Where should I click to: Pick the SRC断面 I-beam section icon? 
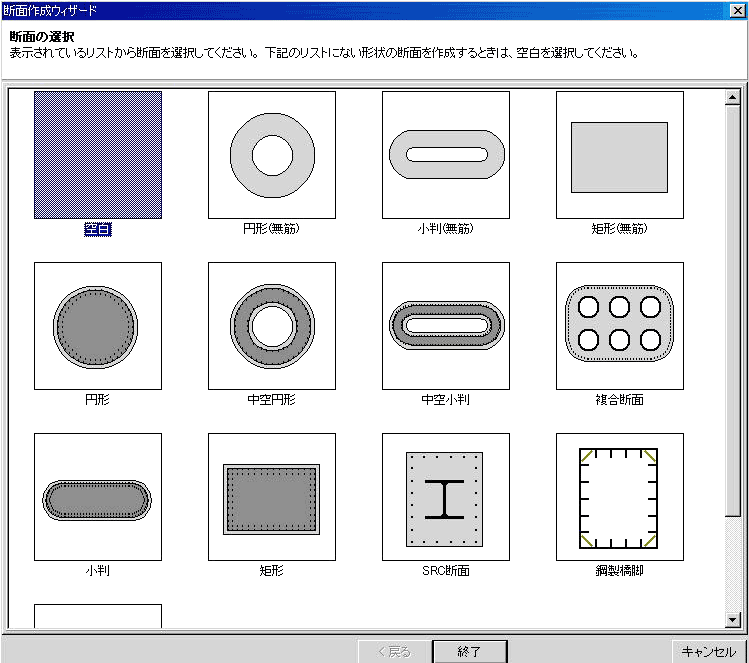point(446,497)
